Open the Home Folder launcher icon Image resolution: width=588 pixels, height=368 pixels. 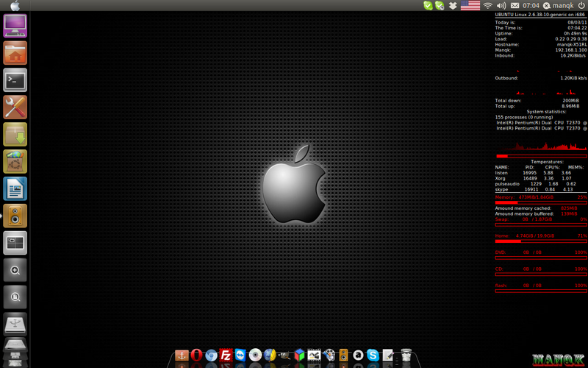click(x=15, y=53)
